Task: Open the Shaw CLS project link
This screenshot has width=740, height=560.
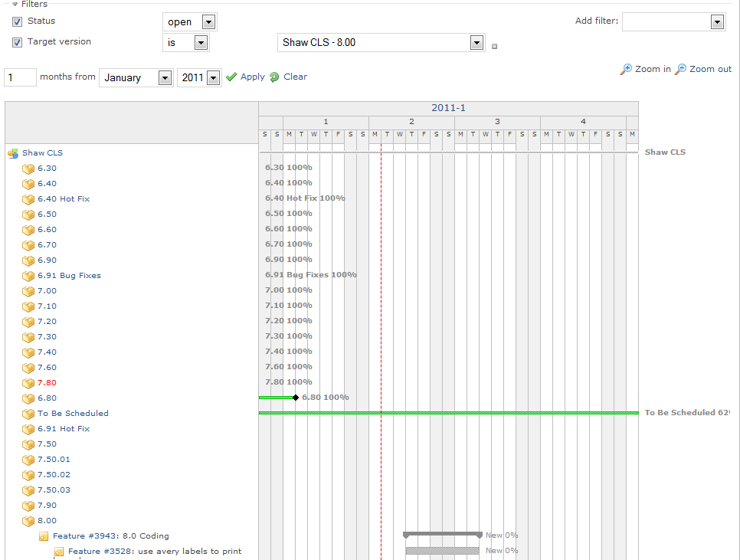Action: pos(42,153)
